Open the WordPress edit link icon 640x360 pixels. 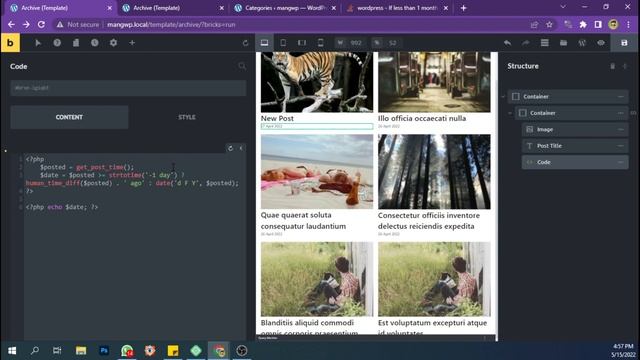click(x=582, y=43)
